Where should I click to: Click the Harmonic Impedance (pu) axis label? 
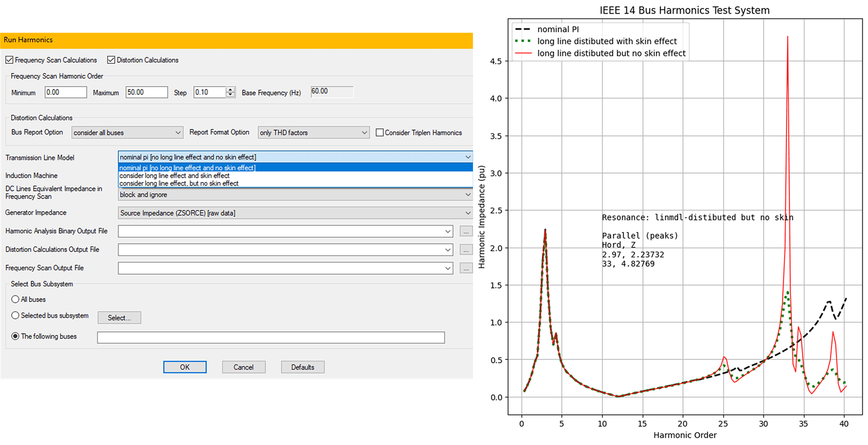point(481,217)
